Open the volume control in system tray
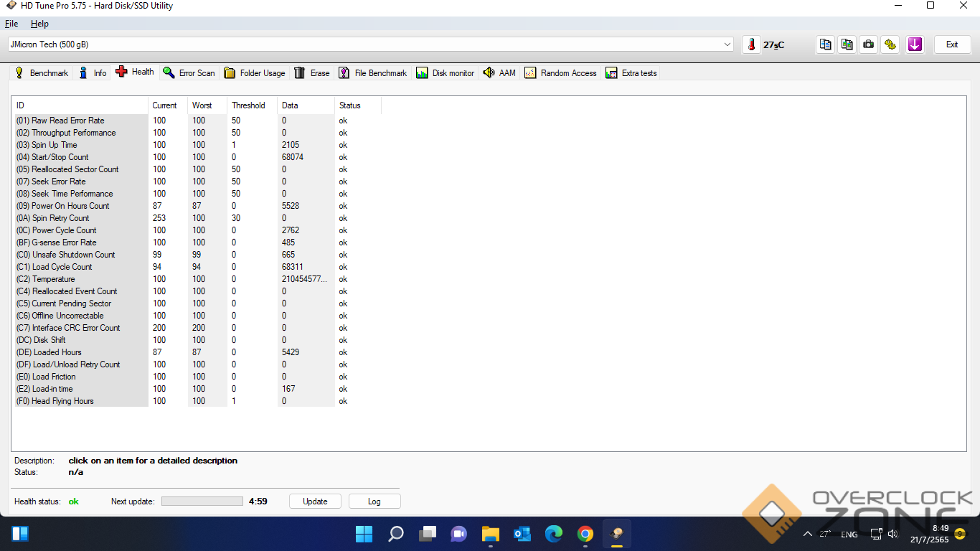 892,534
